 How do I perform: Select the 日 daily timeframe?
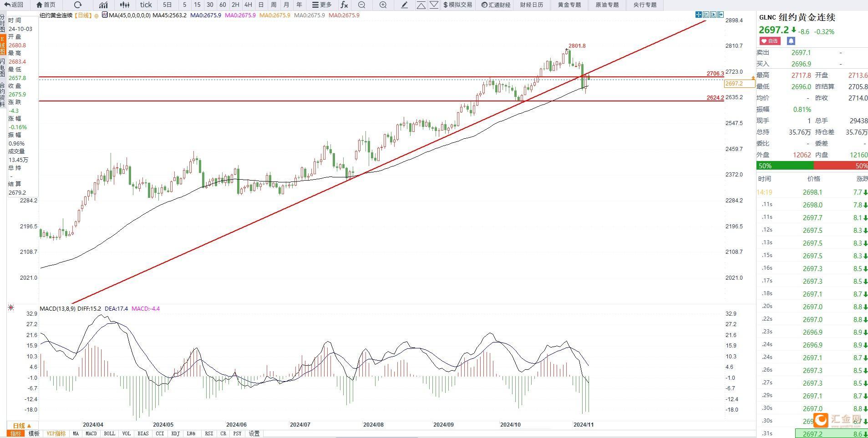pos(261,5)
